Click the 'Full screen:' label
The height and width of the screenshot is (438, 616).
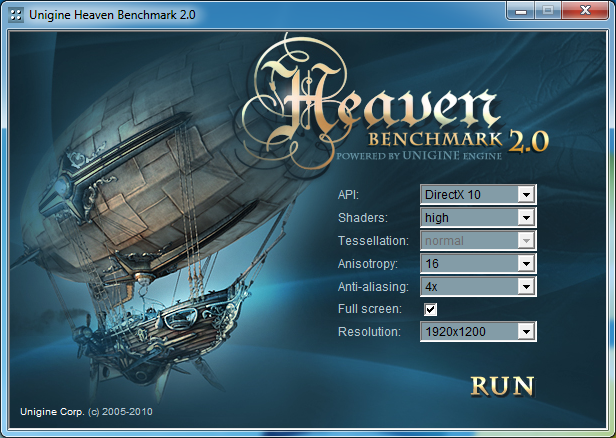coord(370,309)
